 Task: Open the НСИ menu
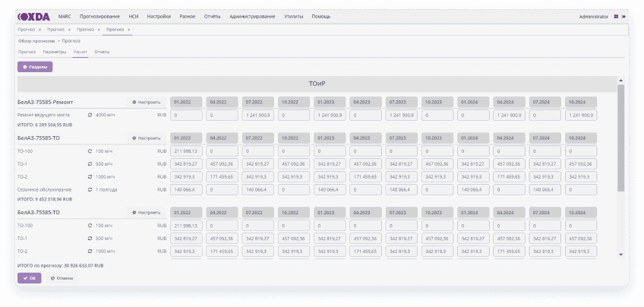pyautogui.click(x=134, y=17)
